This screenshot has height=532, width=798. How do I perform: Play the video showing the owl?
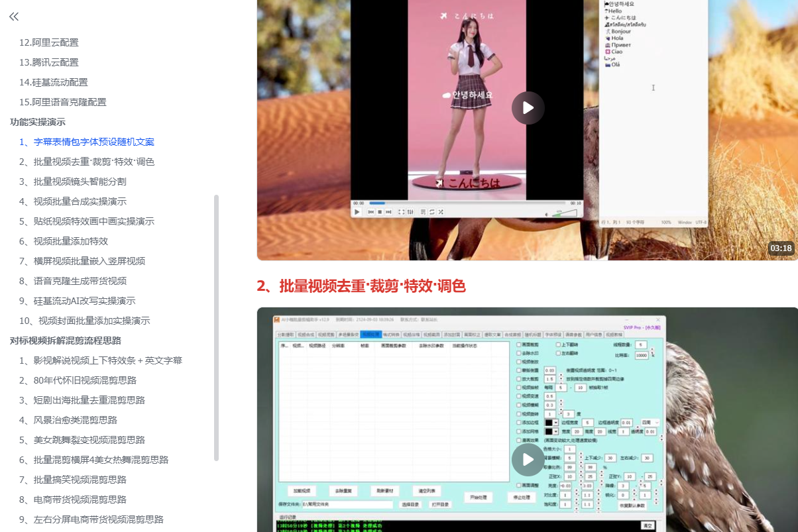528,459
